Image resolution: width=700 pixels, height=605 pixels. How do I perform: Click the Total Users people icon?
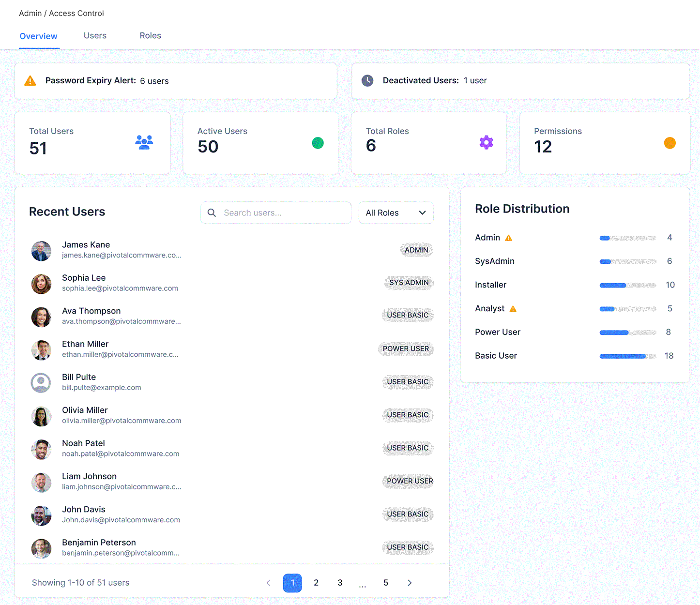(144, 142)
